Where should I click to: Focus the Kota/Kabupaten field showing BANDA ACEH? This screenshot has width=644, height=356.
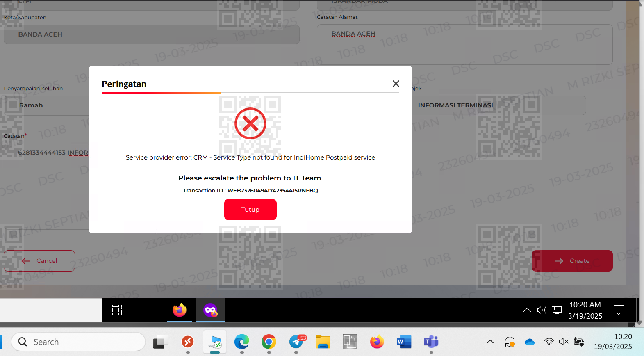coord(152,34)
